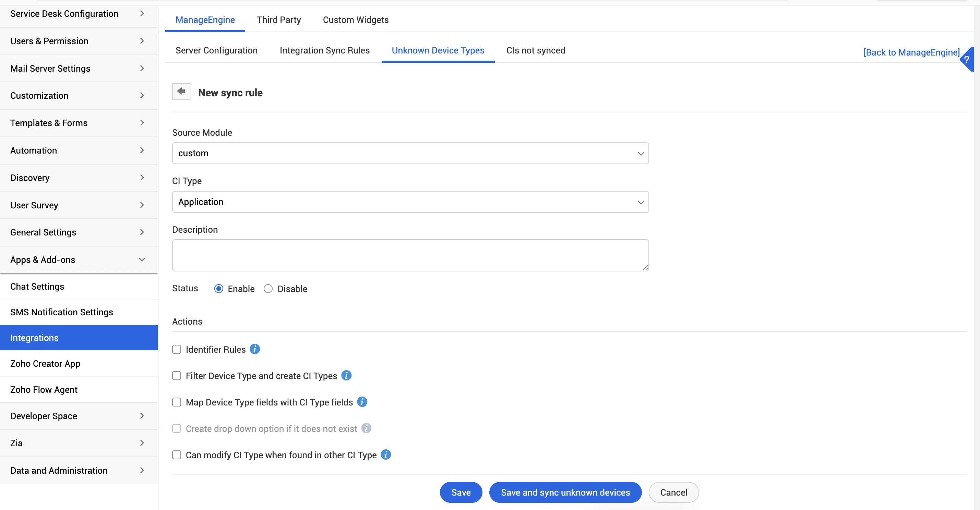Open the CIs not synced tab
Screen dimensions: 980x510
pyautogui.click(x=536, y=50)
